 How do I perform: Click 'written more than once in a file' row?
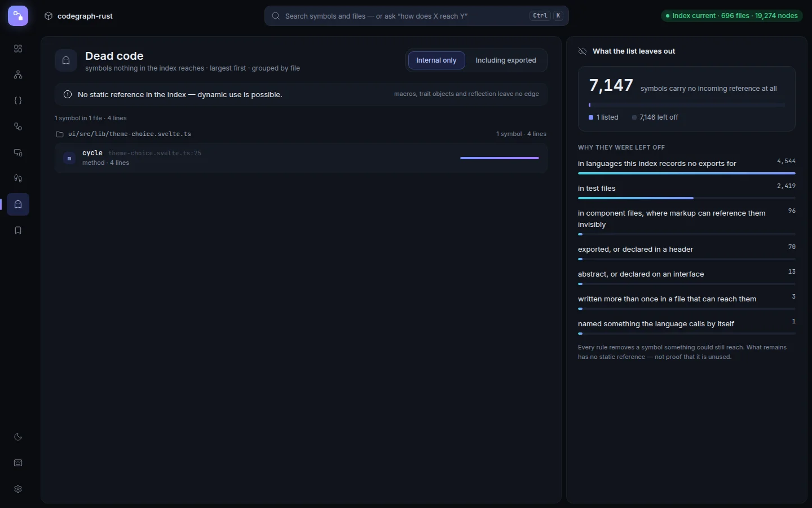pyautogui.click(x=687, y=302)
